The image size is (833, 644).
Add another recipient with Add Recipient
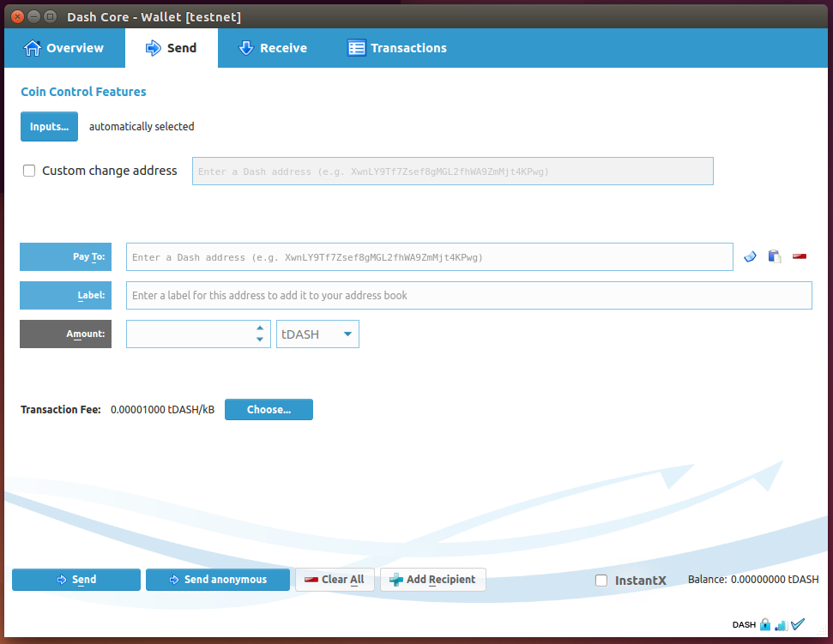(x=433, y=579)
